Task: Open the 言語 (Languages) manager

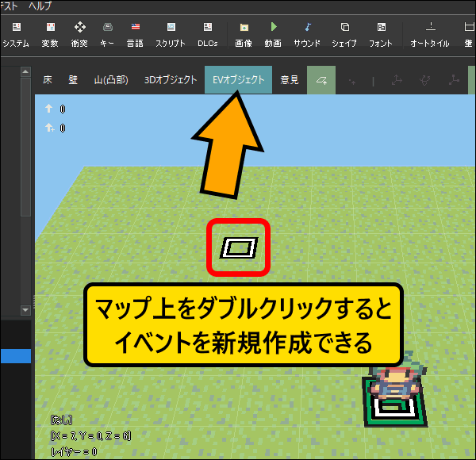Action: click(135, 34)
